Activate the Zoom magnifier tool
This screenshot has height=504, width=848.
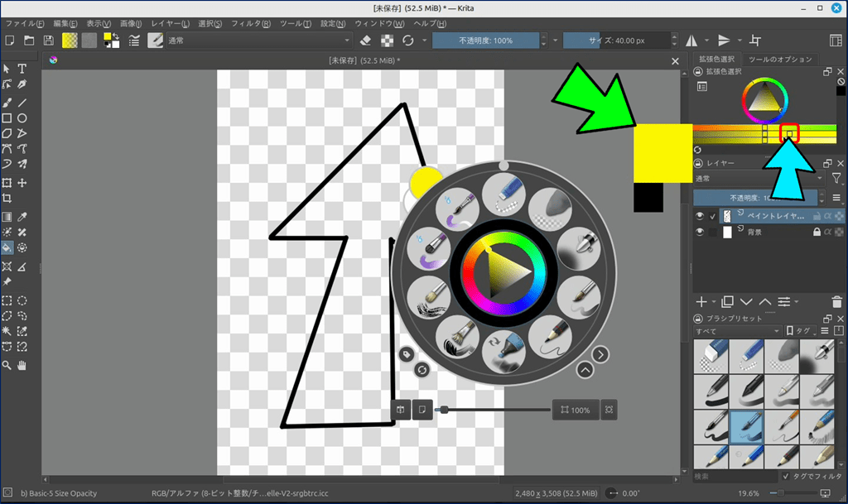click(x=7, y=365)
